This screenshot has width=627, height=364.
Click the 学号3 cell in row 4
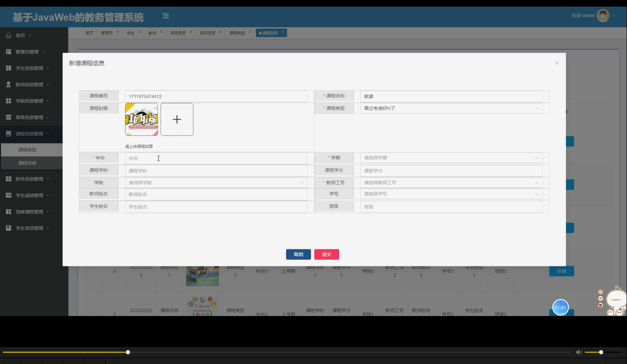pos(448,271)
